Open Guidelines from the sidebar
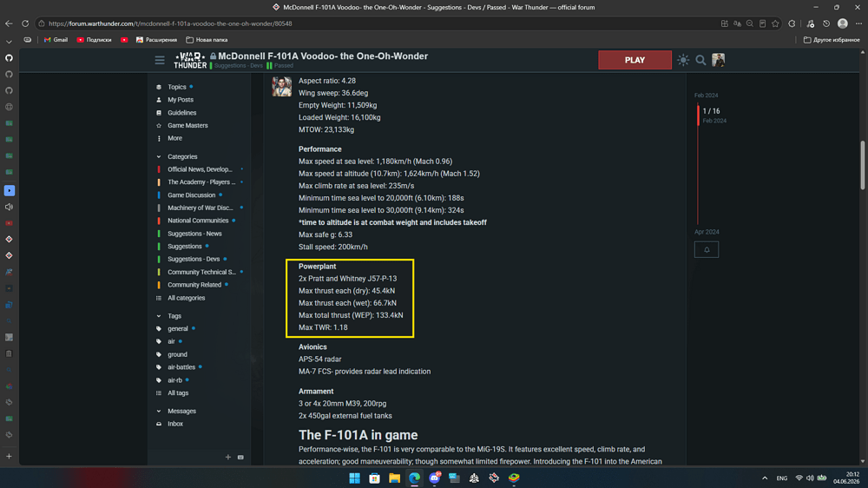The width and height of the screenshot is (868, 488). tap(181, 112)
